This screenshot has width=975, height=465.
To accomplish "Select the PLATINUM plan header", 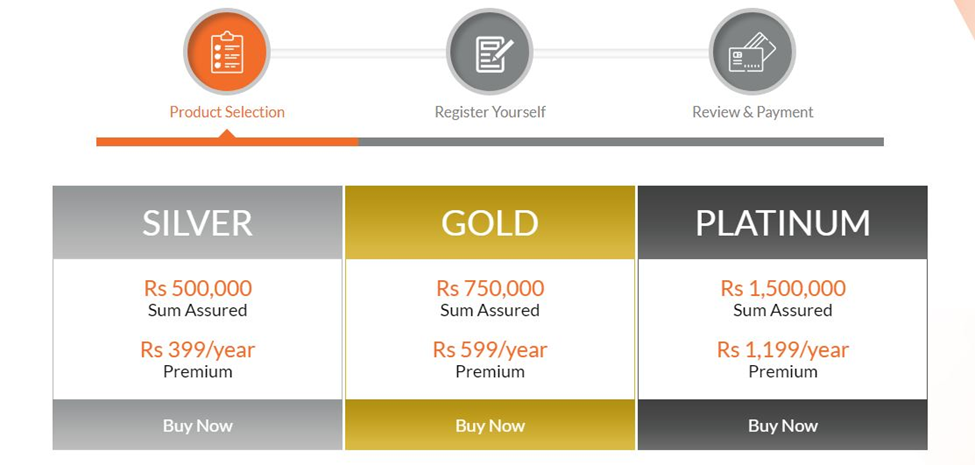I will (x=782, y=222).
